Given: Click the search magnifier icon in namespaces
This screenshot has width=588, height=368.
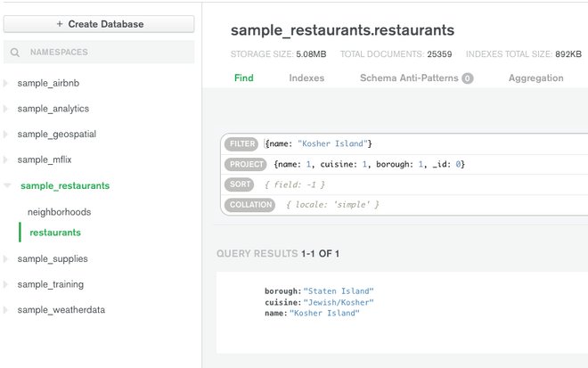Looking at the screenshot, I should coord(15,53).
